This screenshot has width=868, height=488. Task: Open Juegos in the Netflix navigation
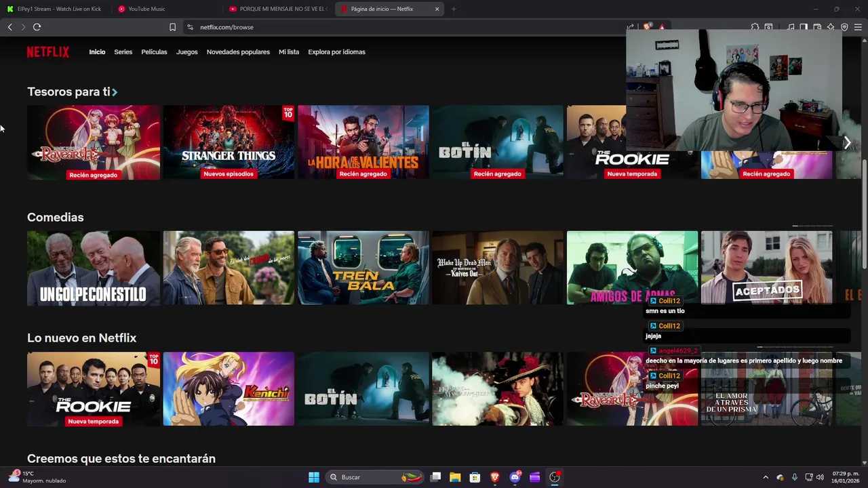[x=186, y=52]
